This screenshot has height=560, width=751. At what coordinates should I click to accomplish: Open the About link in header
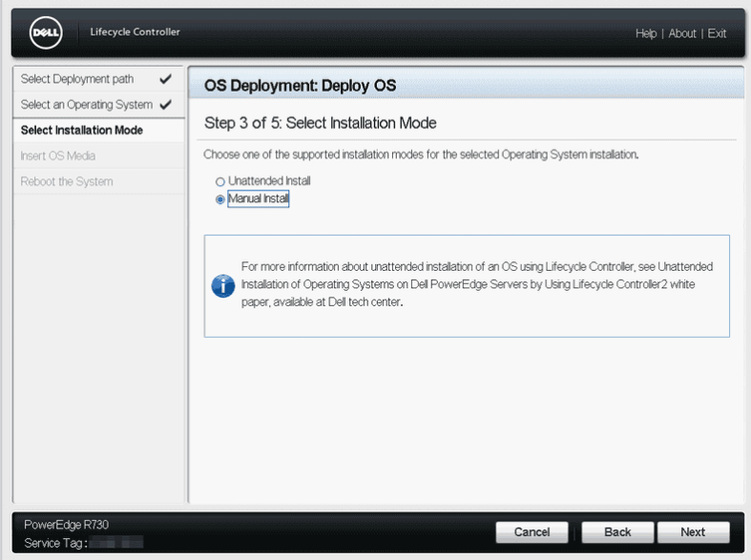[x=682, y=33]
